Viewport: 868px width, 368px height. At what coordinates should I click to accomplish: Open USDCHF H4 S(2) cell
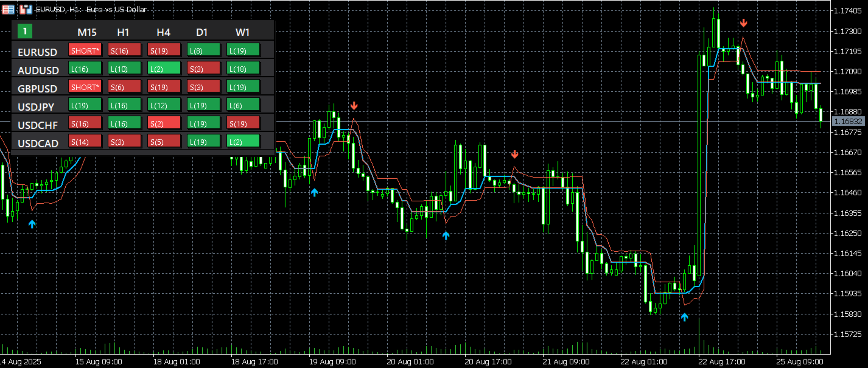[164, 123]
